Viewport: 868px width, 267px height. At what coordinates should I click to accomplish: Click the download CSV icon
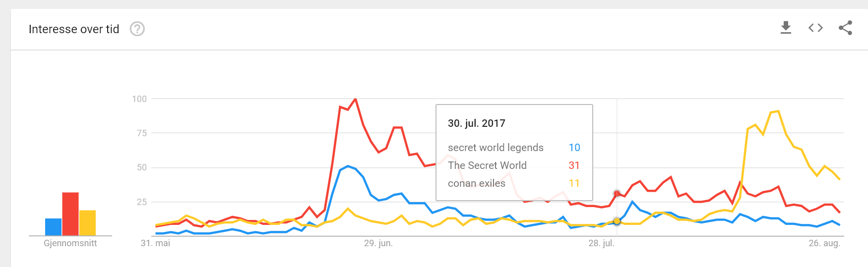786,28
